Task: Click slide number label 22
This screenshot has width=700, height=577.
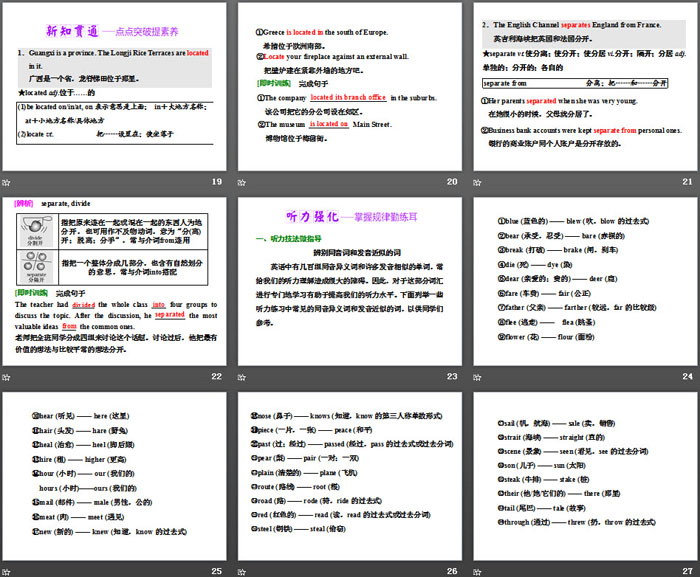Action: [217, 376]
